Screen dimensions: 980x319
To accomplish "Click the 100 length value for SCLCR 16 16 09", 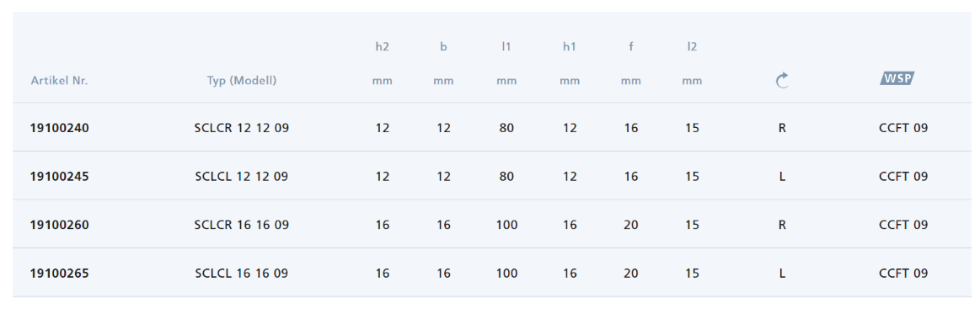I will (x=506, y=225).
